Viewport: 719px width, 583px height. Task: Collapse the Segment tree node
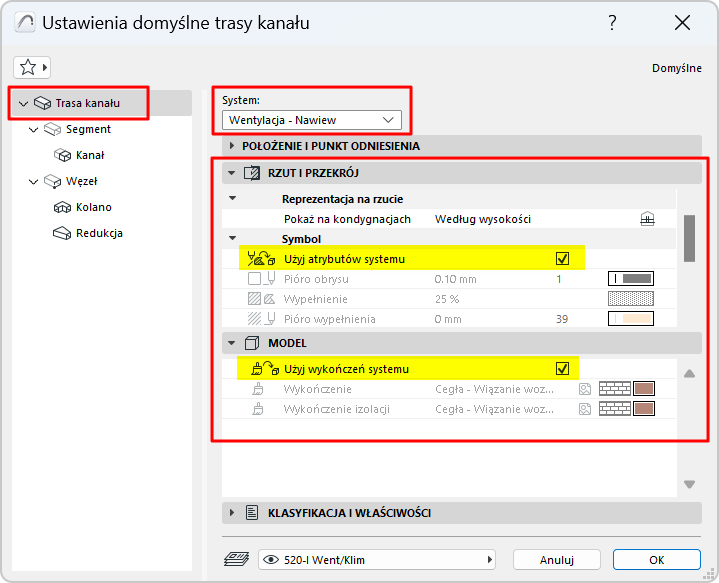pos(33,130)
